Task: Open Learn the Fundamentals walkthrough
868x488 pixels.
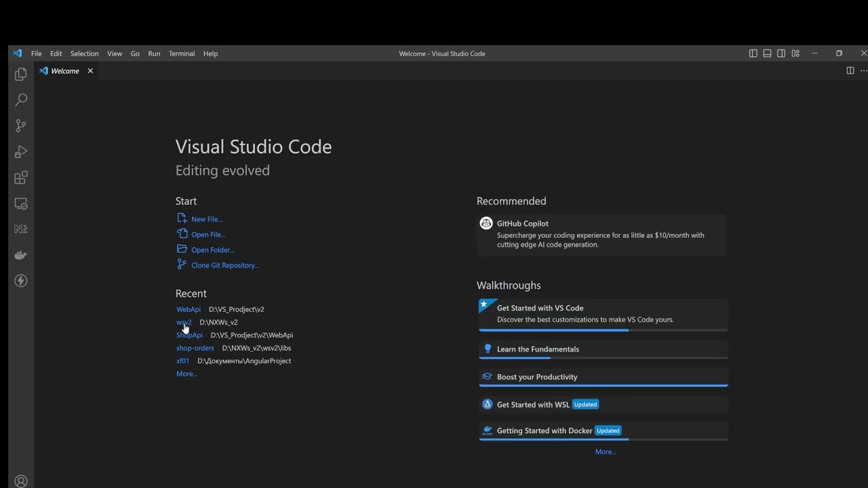Action: (x=604, y=350)
